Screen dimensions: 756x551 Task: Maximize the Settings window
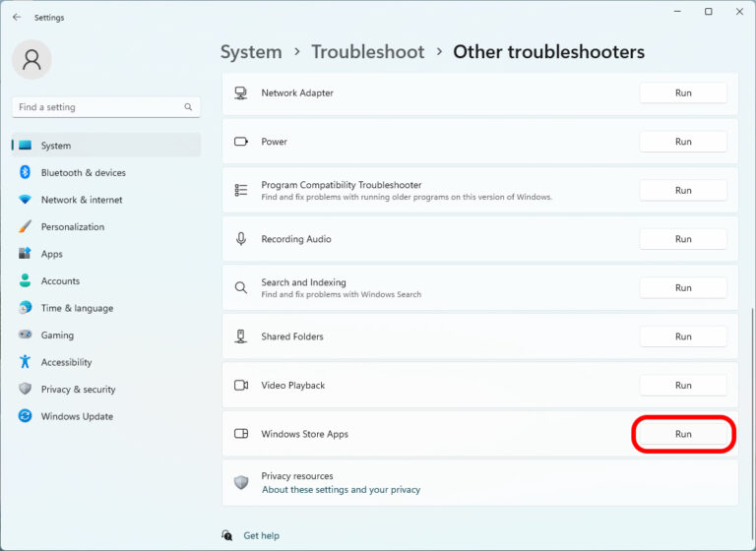point(709,12)
